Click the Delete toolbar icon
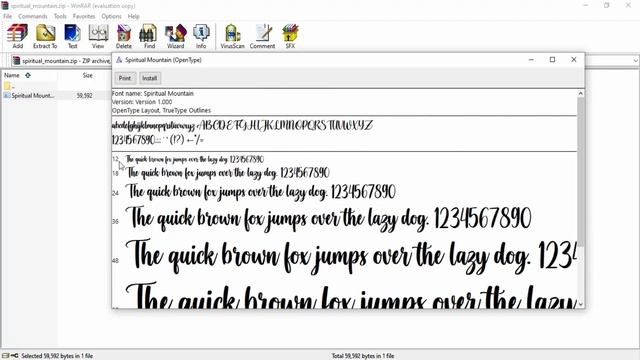Viewport: 640px width, 360px height. click(124, 36)
